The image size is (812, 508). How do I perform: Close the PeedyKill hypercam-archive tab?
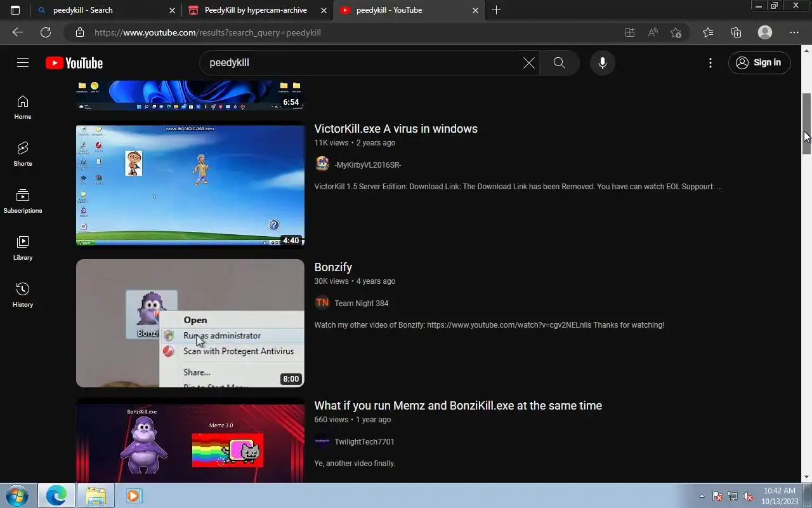pyautogui.click(x=324, y=10)
